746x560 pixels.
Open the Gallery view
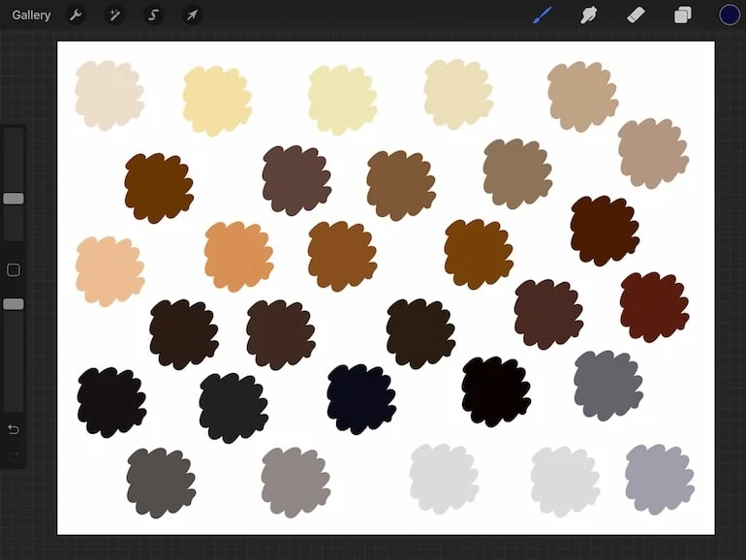pyautogui.click(x=31, y=16)
